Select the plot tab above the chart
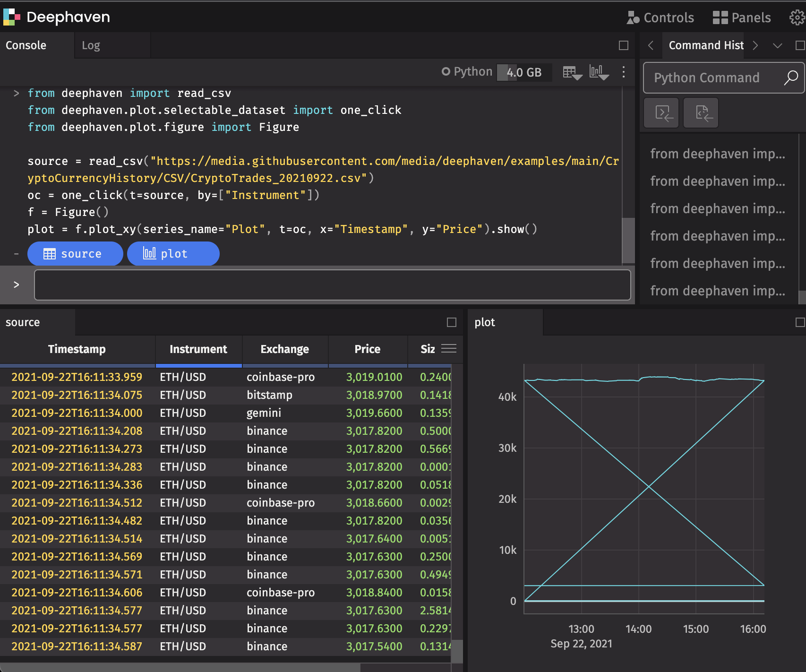Viewport: 806px width, 672px height. pos(485,322)
